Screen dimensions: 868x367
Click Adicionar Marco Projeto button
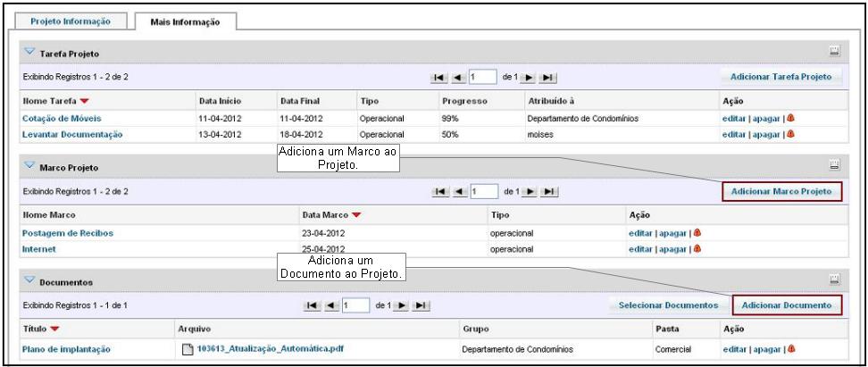[781, 191]
